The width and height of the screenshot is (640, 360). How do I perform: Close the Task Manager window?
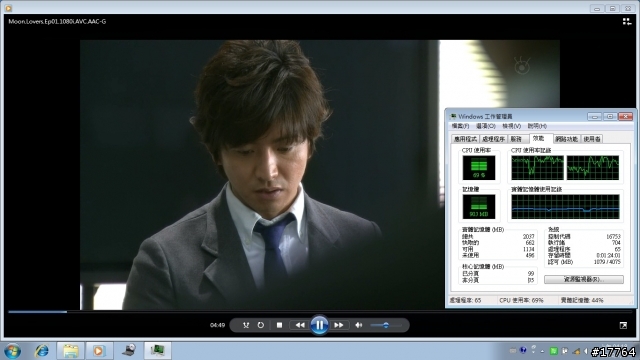tap(625, 117)
